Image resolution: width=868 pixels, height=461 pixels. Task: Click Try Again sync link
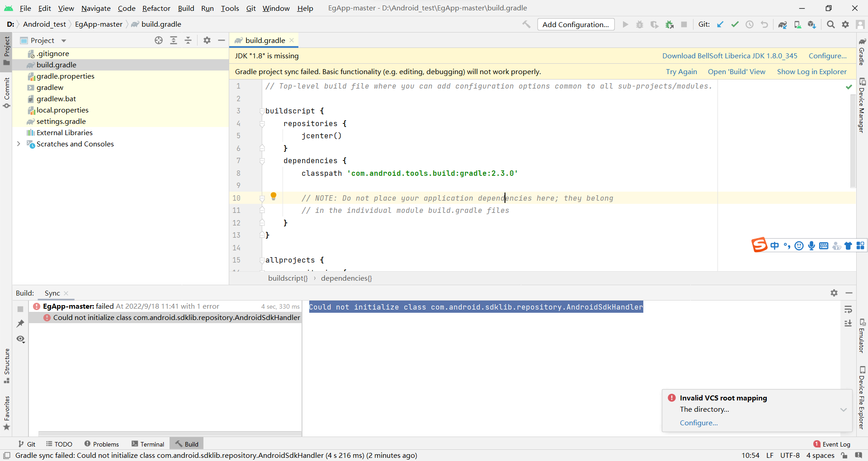coord(681,71)
